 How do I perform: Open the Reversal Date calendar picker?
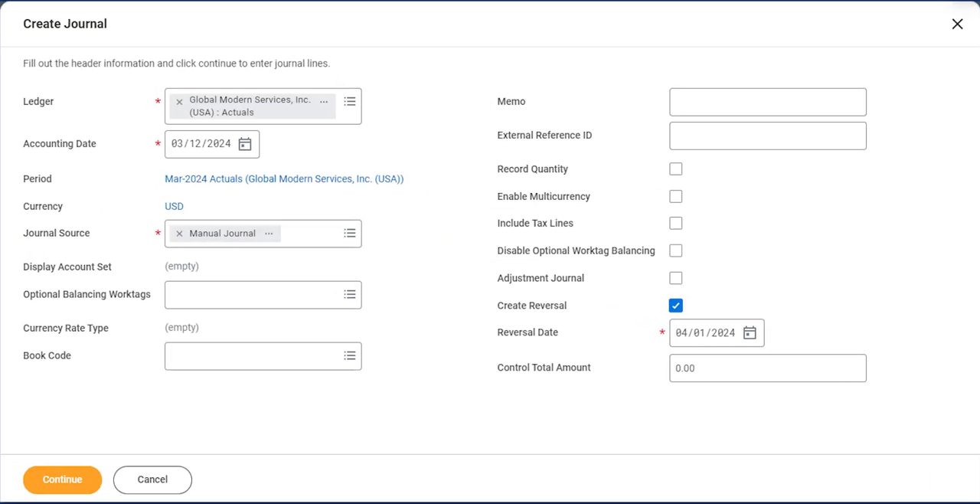750,332
